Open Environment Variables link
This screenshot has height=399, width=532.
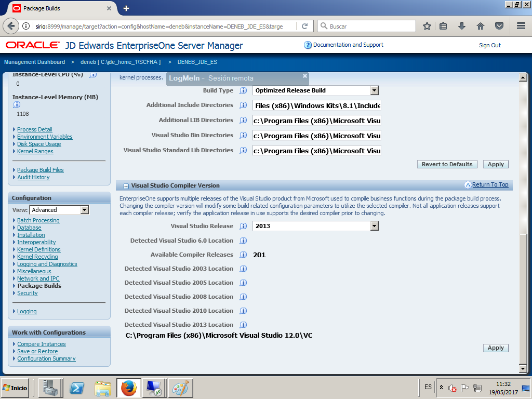pyautogui.click(x=45, y=137)
